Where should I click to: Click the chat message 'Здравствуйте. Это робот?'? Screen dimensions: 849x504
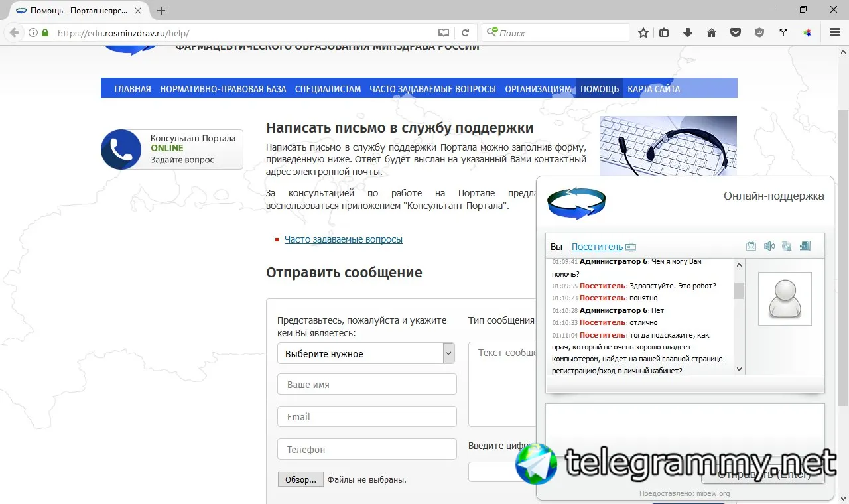(673, 286)
